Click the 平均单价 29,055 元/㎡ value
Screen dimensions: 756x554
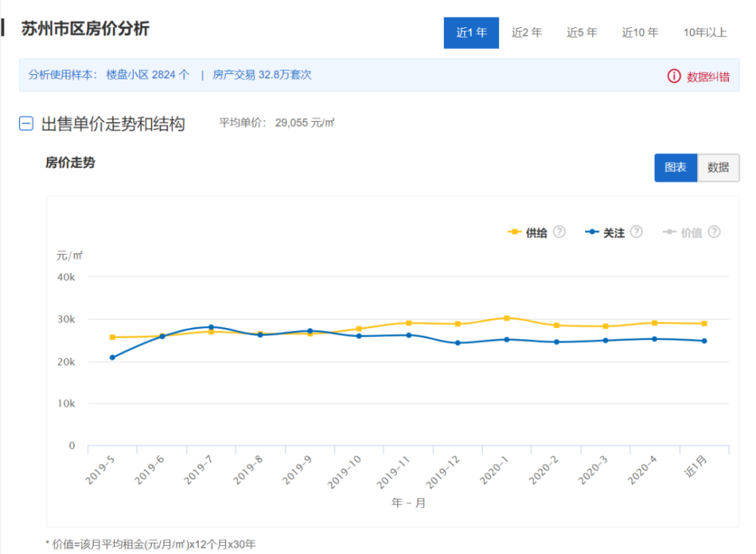pyautogui.click(x=276, y=123)
